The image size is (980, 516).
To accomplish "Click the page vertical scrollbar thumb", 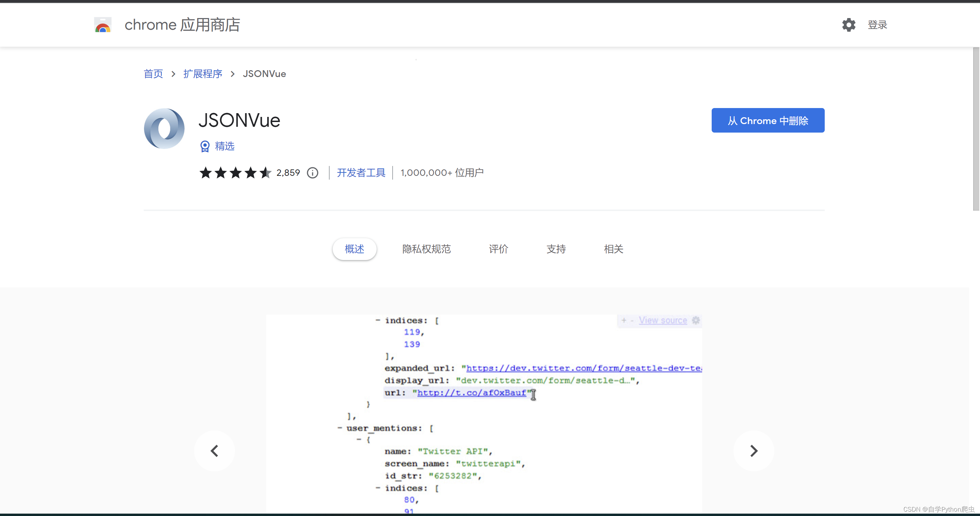I will (x=976, y=129).
